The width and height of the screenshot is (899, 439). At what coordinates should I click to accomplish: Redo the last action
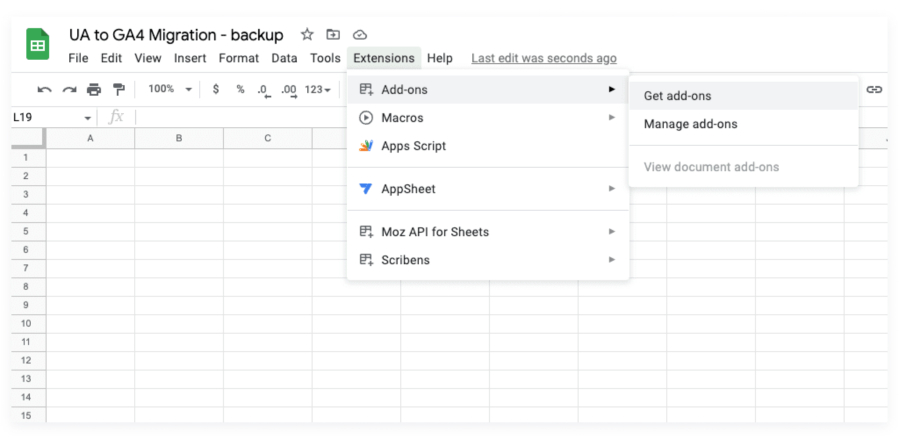click(69, 89)
